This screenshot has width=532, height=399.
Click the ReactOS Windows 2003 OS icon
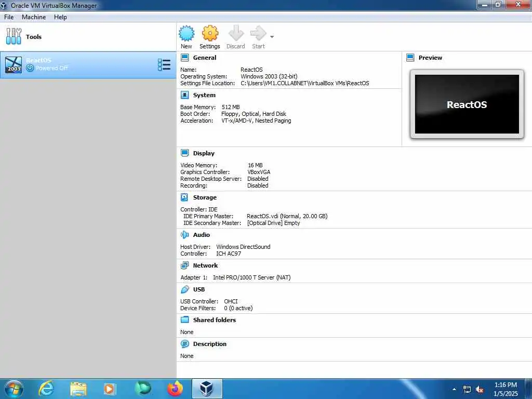[x=14, y=65]
